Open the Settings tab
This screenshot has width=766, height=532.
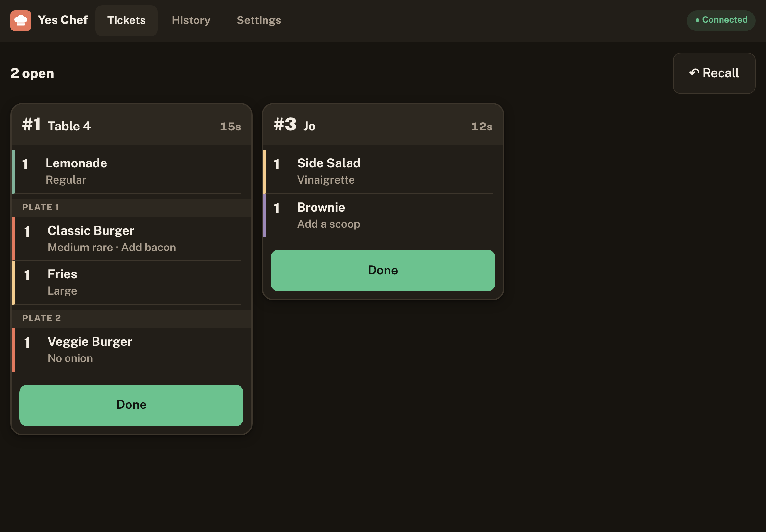pos(259,20)
